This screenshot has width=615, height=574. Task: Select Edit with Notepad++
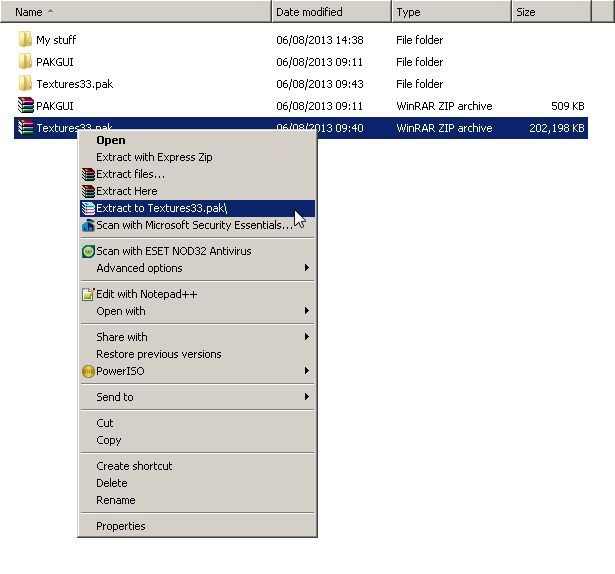pos(197,294)
